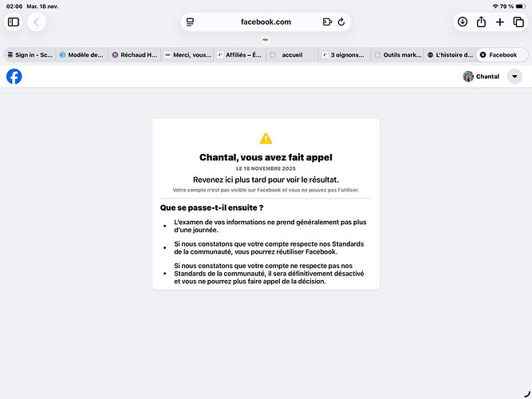Open the Safari downloads list

pyautogui.click(x=463, y=22)
